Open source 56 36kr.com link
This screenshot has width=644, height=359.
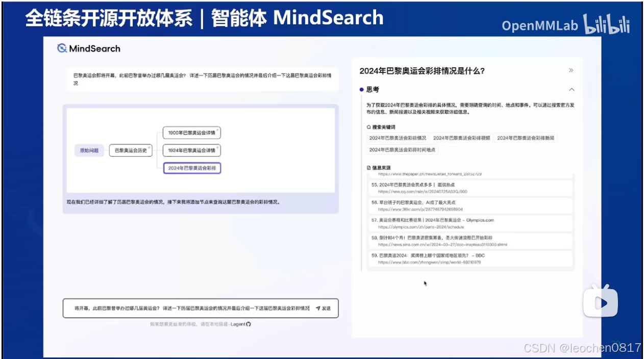[x=420, y=209]
